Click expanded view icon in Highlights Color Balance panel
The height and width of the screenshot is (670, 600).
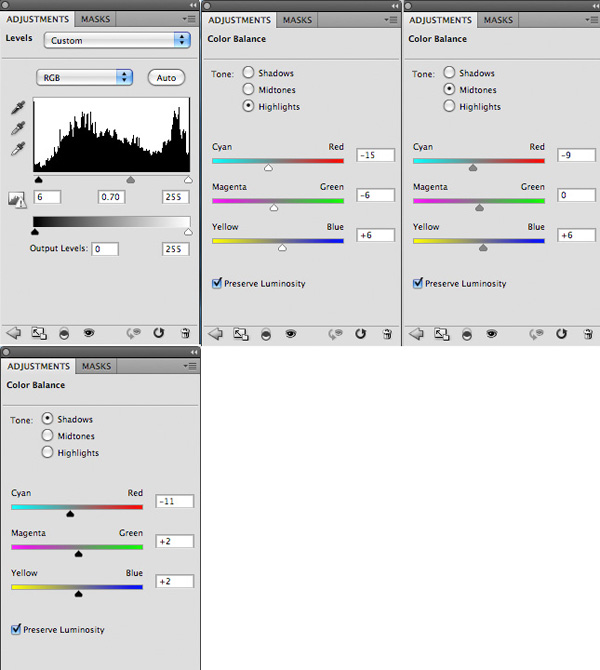pos(241,334)
